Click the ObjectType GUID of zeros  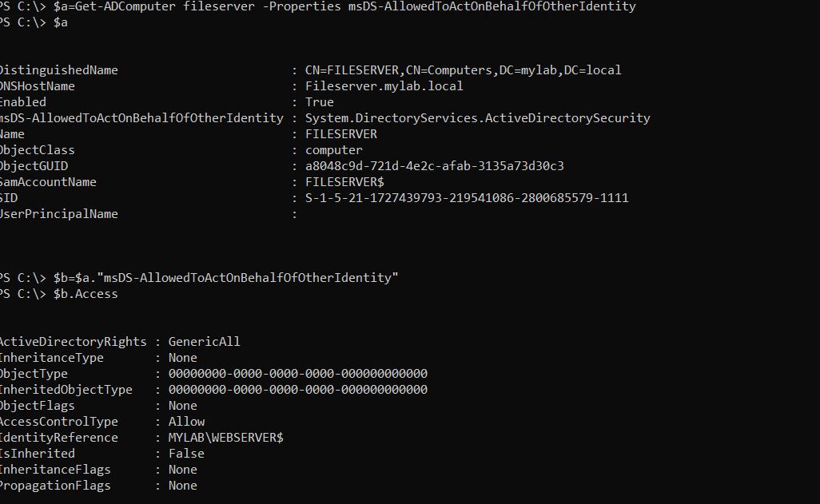[x=297, y=374]
